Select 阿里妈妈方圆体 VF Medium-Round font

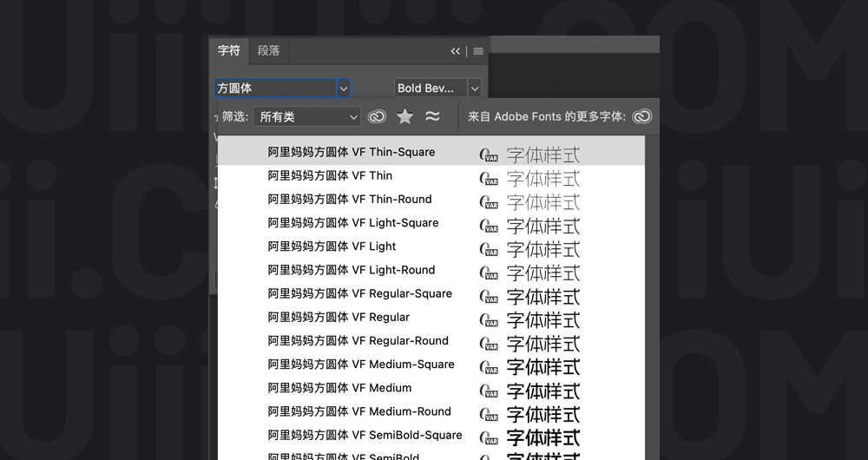(x=431, y=412)
